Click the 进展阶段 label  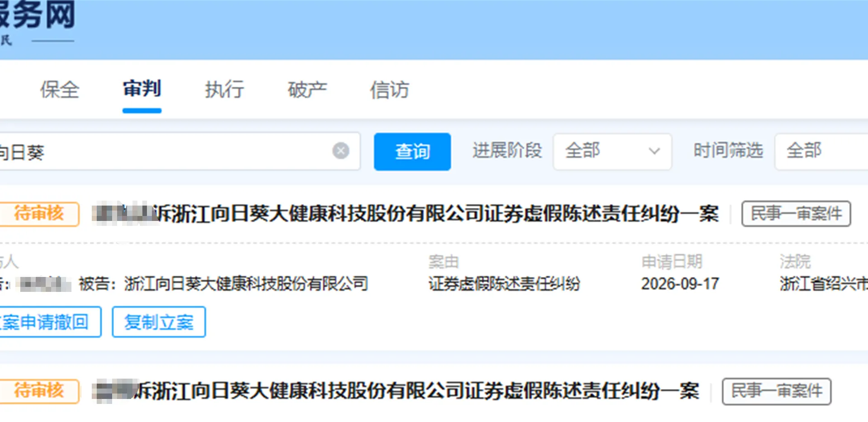click(507, 150)
